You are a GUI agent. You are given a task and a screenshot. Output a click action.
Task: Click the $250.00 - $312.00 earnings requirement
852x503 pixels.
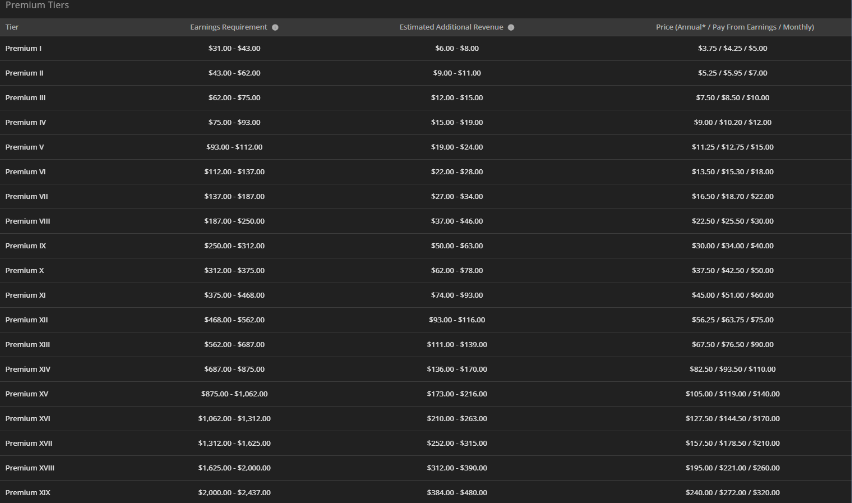tap(234, 245)
